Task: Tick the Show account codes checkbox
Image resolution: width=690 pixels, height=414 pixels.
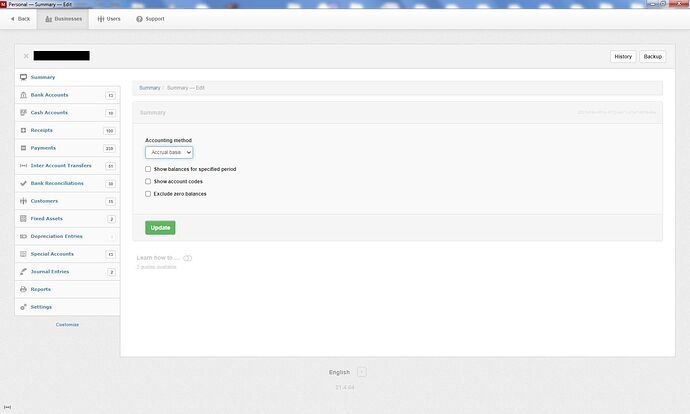Action: pos(148,181)
